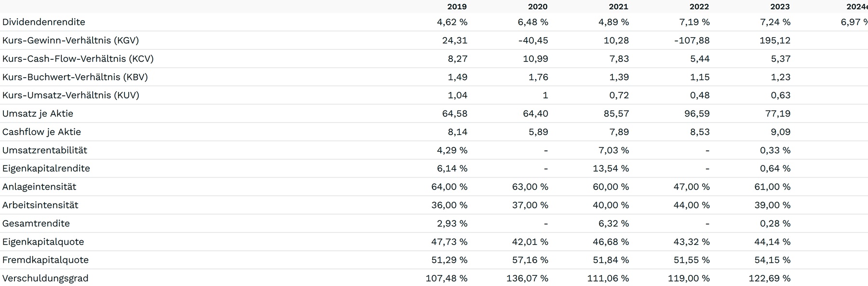
Task: Select the Umsatzrentabilität row label
Action: 45,150
